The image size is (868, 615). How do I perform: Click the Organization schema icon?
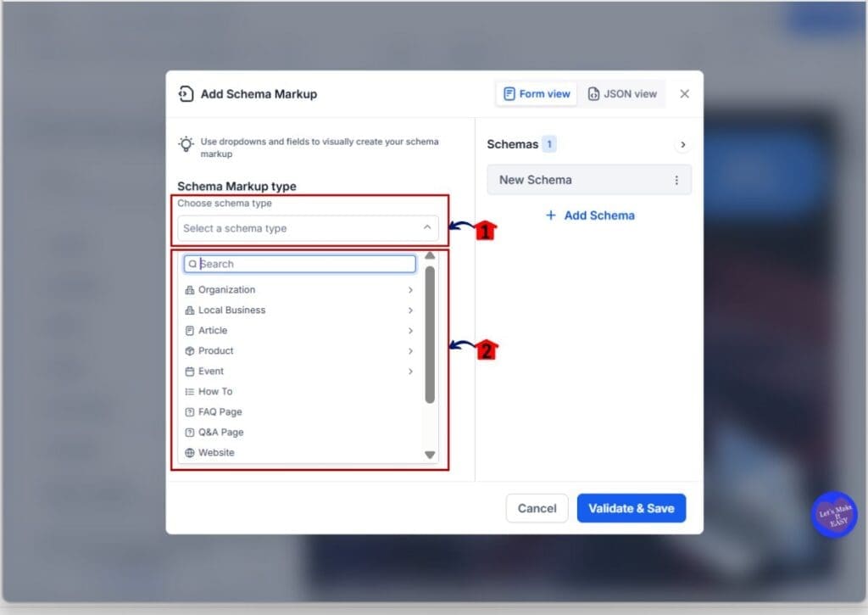(188, 289)
